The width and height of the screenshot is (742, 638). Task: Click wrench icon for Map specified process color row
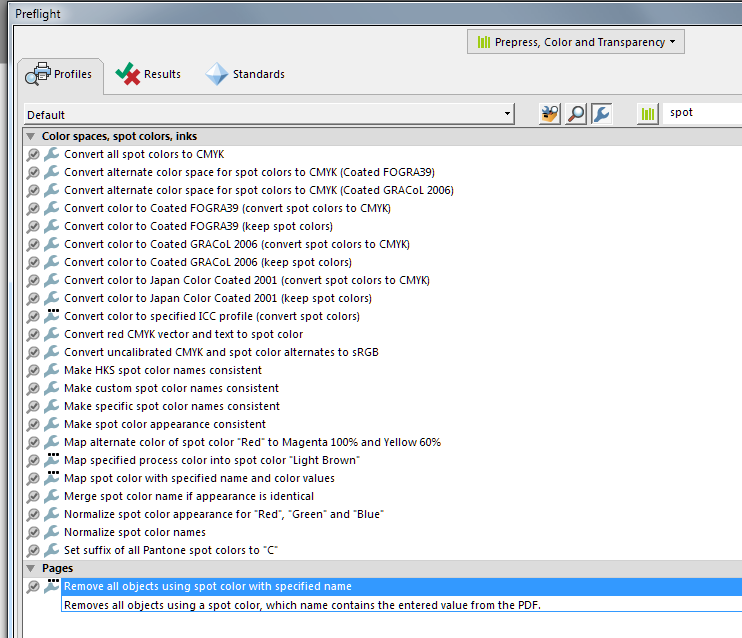pyautogui.click(x=51, y=460)
